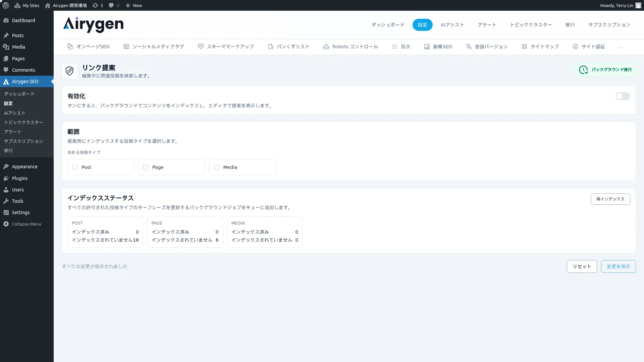Go to ダッシュボード in top navigation

[x=388, y=25]
